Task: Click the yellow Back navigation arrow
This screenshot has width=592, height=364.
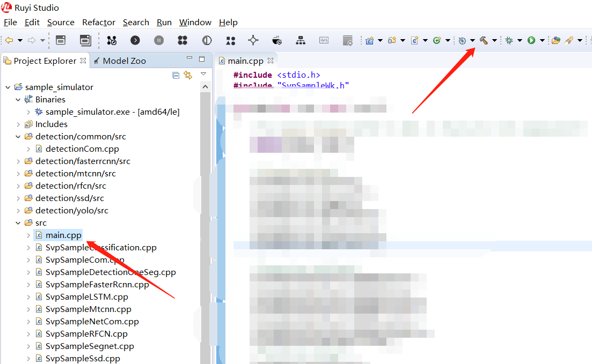Action: [x=10, y=40]
